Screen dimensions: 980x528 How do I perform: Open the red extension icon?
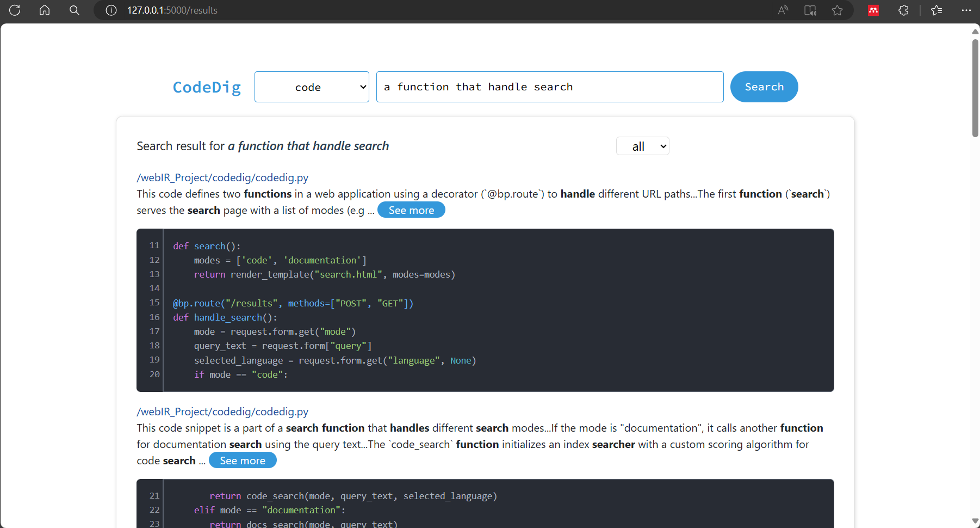[873, 10]
